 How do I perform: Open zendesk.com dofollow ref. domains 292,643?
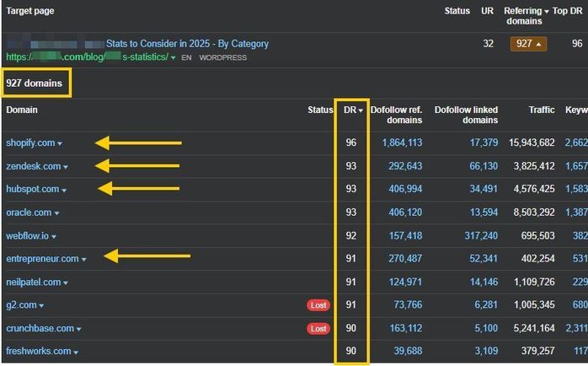405,166
